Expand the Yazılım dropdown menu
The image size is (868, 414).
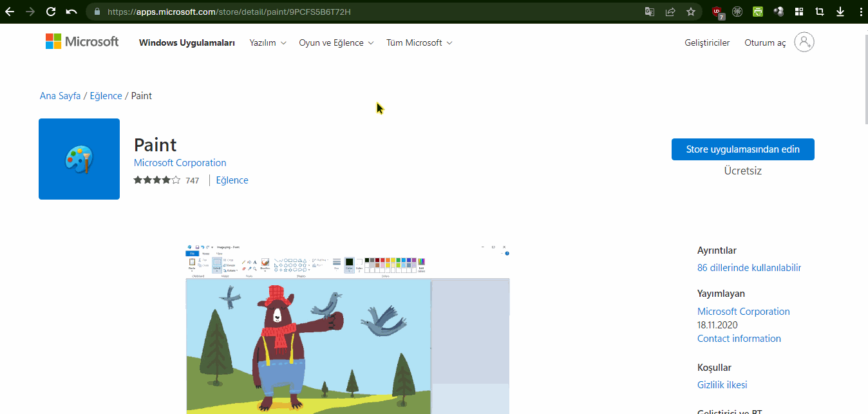268,43
